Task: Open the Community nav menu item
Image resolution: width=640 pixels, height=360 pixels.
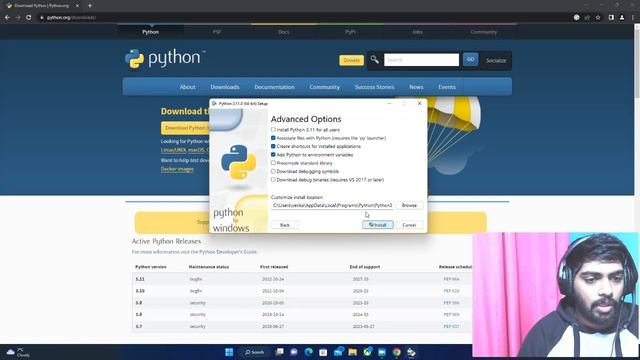Action: click(324, 87)
